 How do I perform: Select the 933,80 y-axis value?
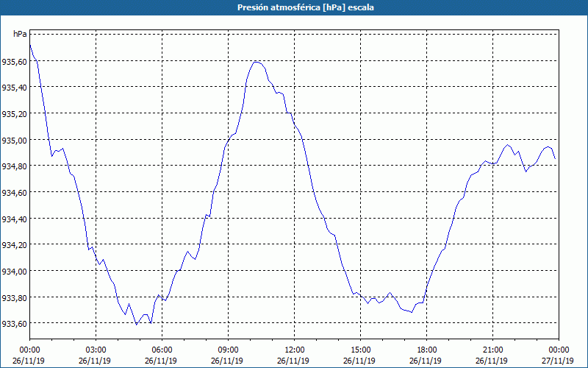(x=14, y=297)
